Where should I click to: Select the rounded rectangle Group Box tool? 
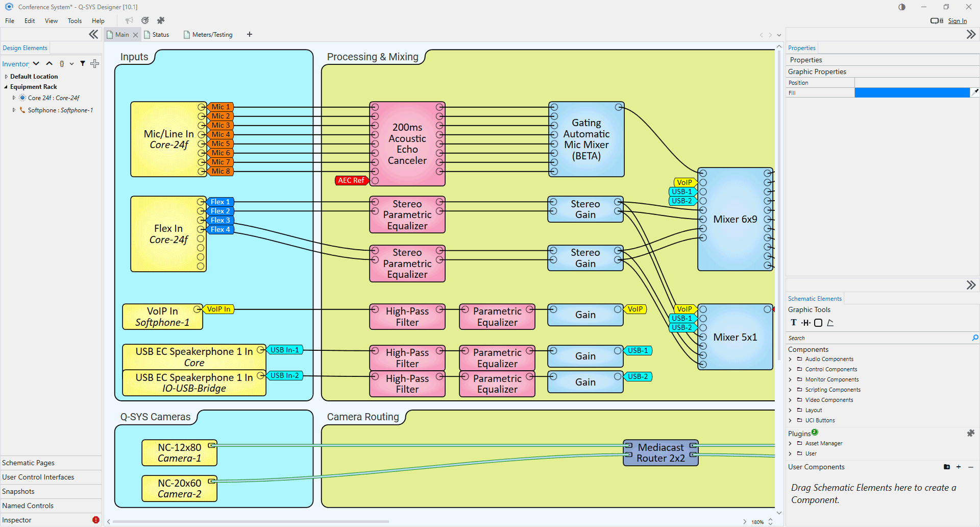pyautogui.click(x=818, y=323)
